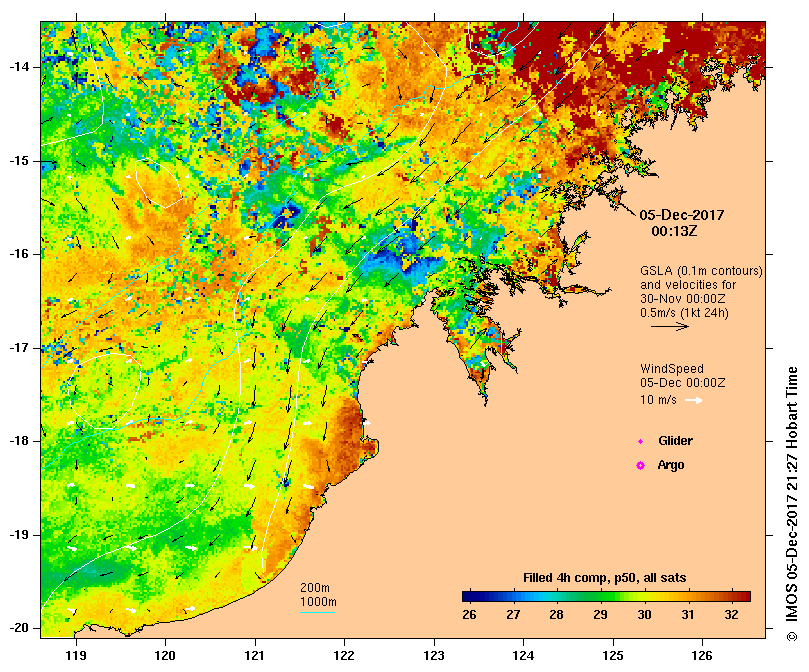The height and width of the screenshot is (672, 809).
Task: Click the latitude axis label -19
Action: click(x=19, y=535)
